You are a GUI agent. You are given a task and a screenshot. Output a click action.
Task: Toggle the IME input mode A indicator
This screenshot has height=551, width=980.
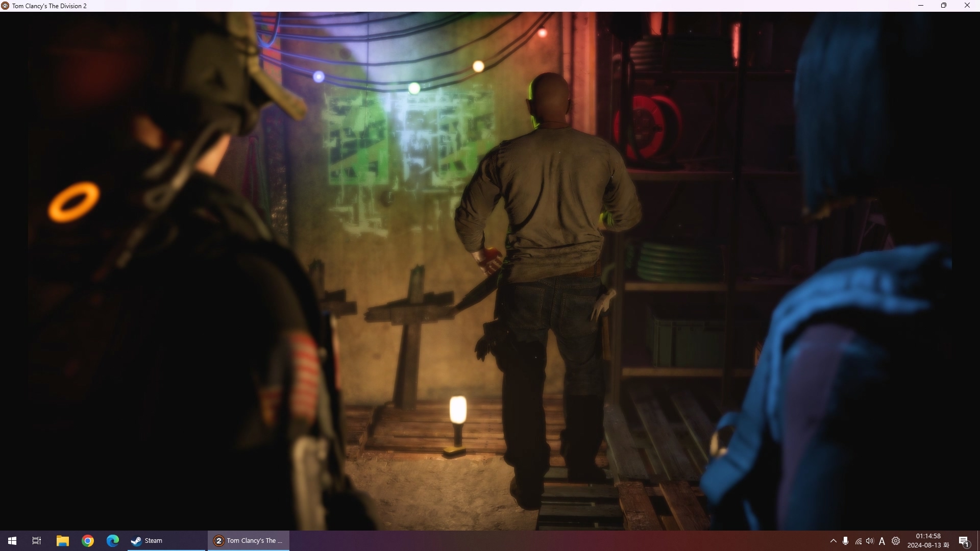[882, 541]
